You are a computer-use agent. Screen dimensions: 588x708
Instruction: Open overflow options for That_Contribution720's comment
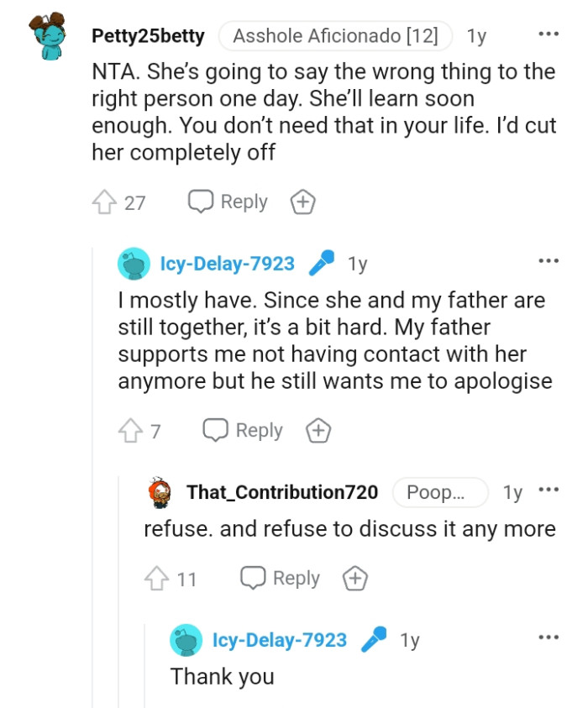pyautogui.click(x=549, y=492)
